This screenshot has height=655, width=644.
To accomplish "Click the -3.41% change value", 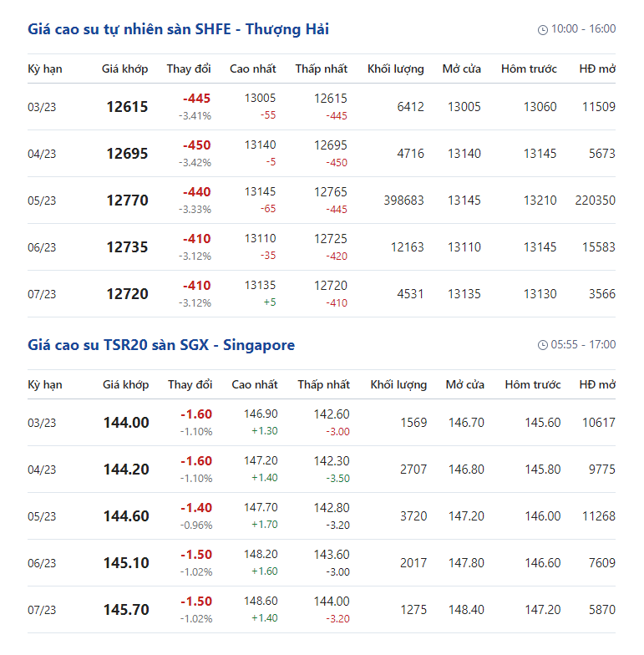I will pos(195,116).
